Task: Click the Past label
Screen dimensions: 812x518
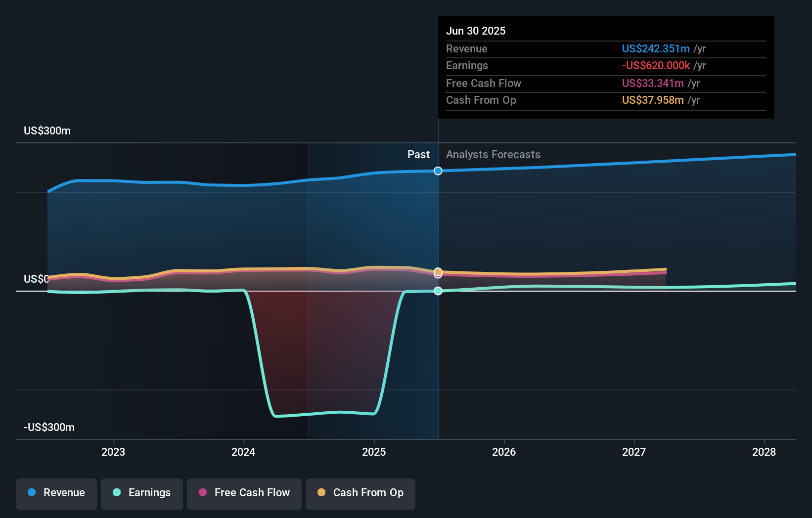Action: 418,155
